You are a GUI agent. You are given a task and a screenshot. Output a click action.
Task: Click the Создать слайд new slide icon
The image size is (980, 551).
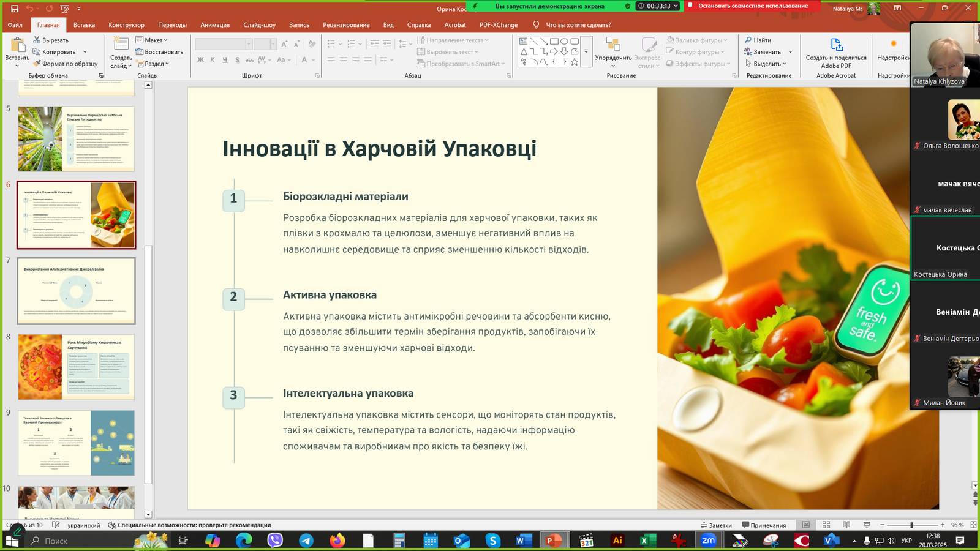tap(121, 44)
